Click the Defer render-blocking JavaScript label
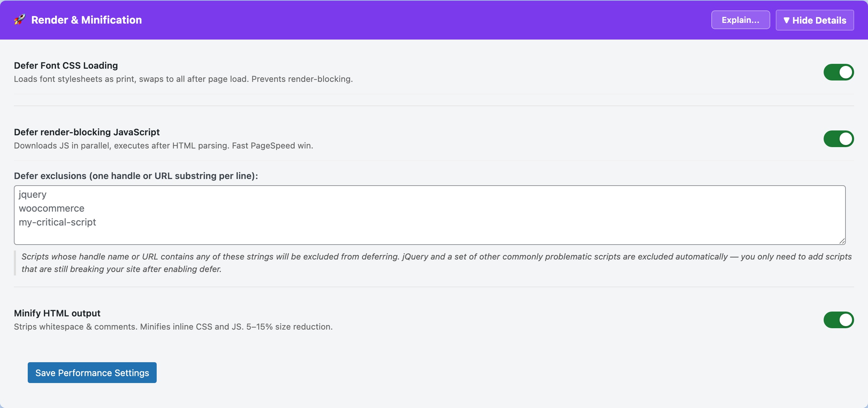Viewport: 868px width, 408px height. [x=86, y=132]
